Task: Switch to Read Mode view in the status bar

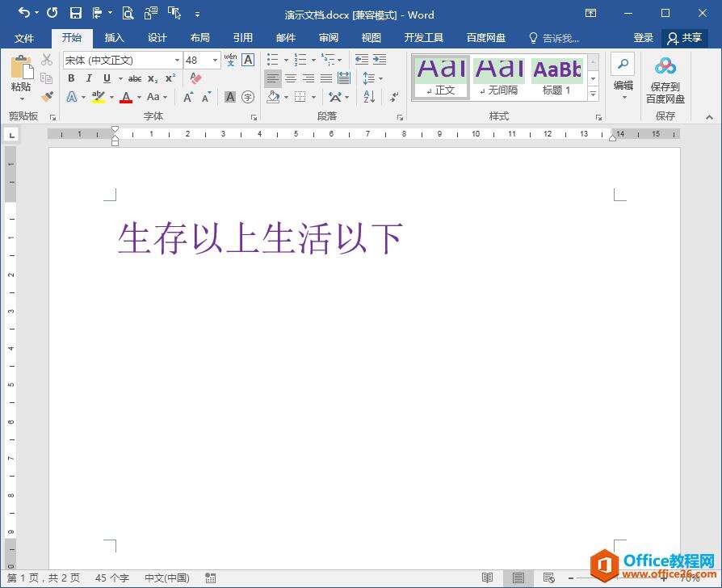Action: point(487,577)
